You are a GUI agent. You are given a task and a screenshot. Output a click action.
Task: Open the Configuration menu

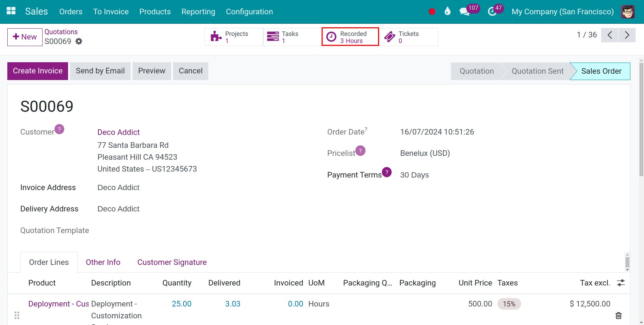click(250, 12)
